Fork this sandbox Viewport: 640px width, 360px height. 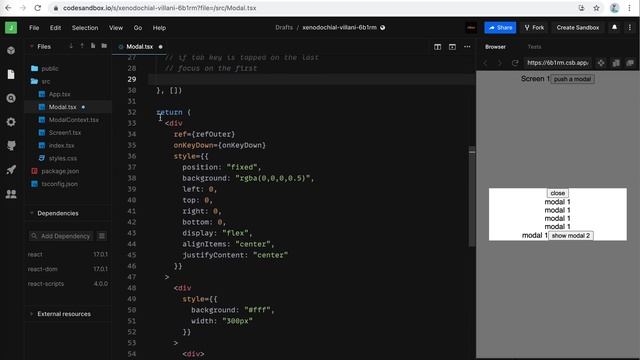tap(534, 27)
